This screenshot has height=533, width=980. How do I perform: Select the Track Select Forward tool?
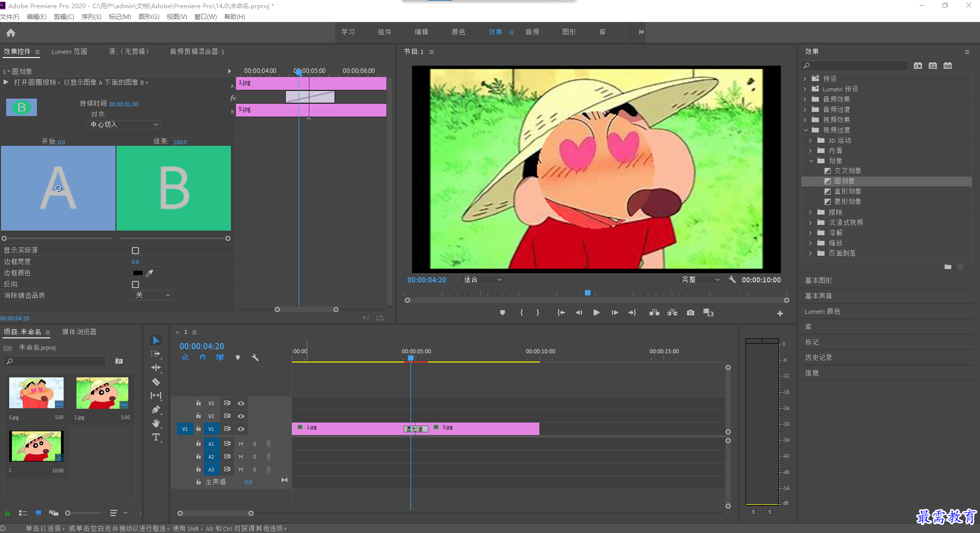pyautogui.click(x=156, y=354)
